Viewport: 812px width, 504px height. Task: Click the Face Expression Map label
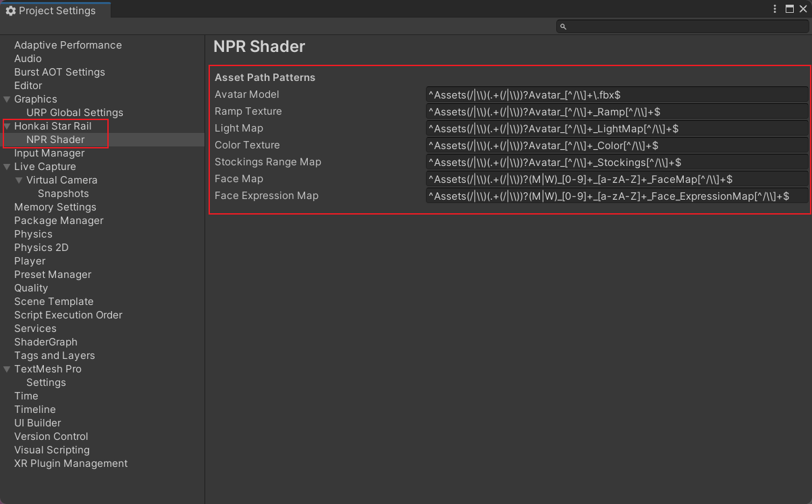click(x=267, y=196)
